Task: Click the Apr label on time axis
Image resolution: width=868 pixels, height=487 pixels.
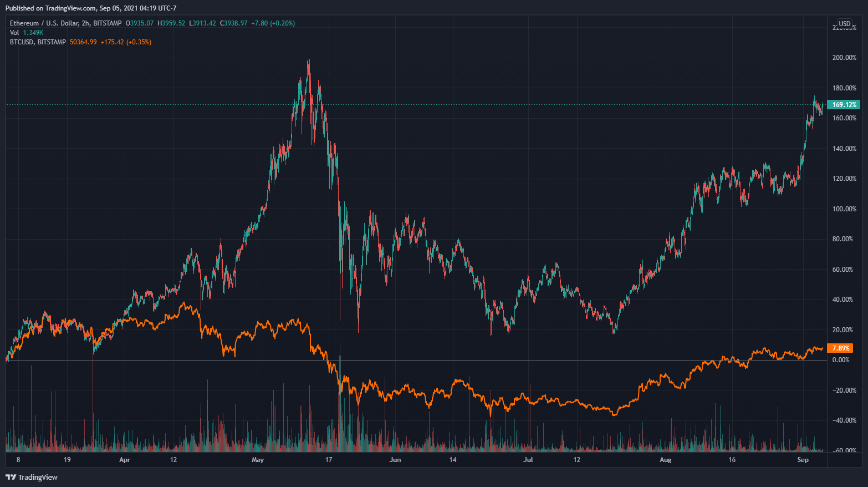Action: point(125,460)
